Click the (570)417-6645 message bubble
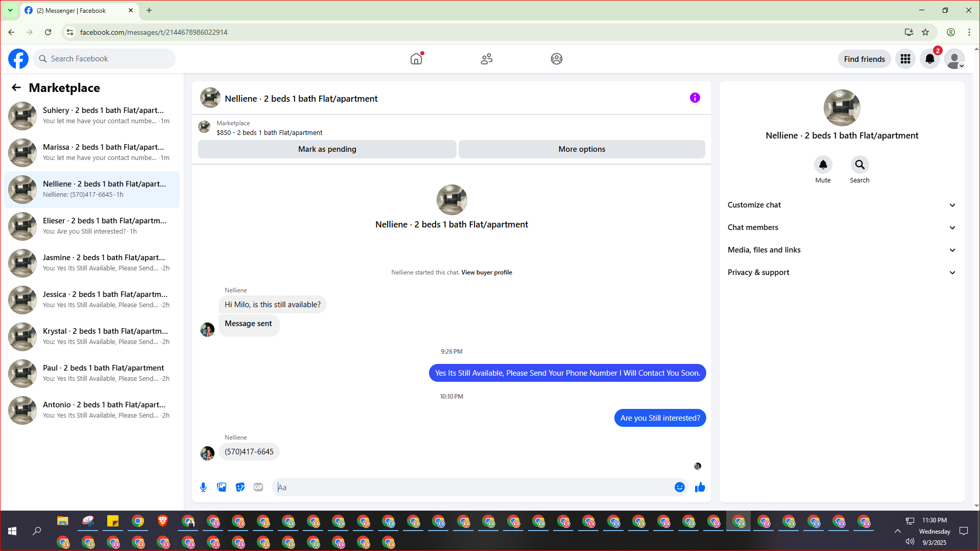Image resolution: width=980 pixels, height=551 pixels. click(249, 452)
